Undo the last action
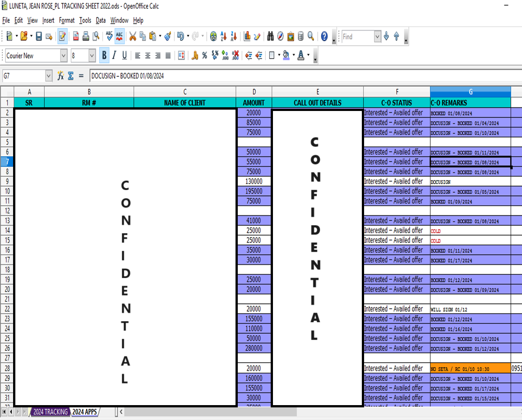 tap(180, 36)
